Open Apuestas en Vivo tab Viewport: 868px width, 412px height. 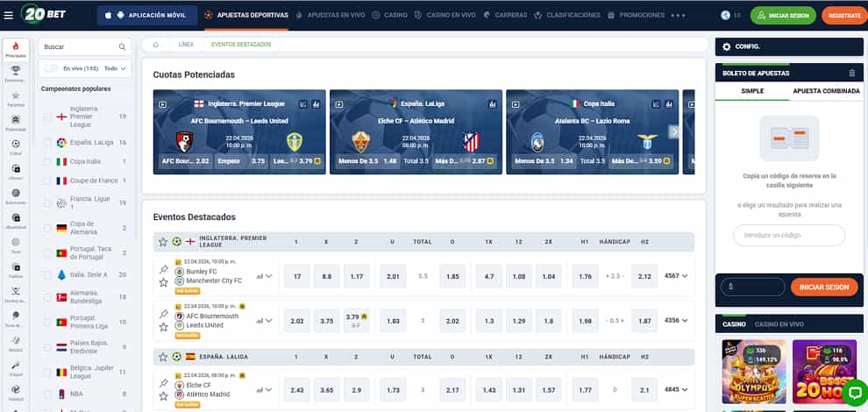tap(330, 16)
